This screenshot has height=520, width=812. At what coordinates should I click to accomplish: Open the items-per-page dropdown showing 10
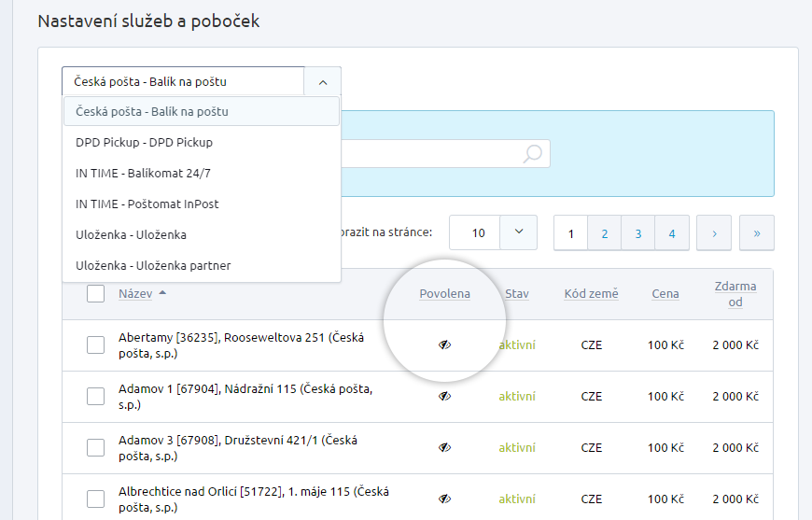pyautogui.click(x=519, y=232)
